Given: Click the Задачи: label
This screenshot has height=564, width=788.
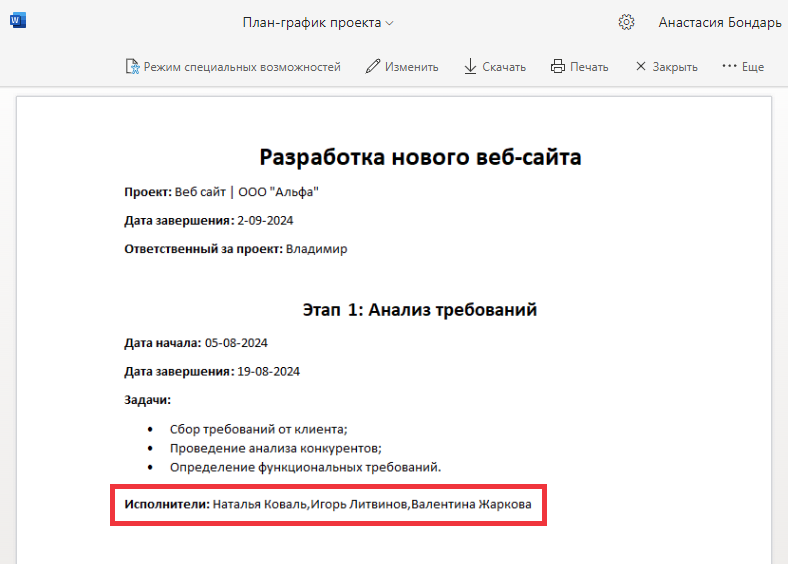Looking at the screenshot, I should (x=147, y=400).
